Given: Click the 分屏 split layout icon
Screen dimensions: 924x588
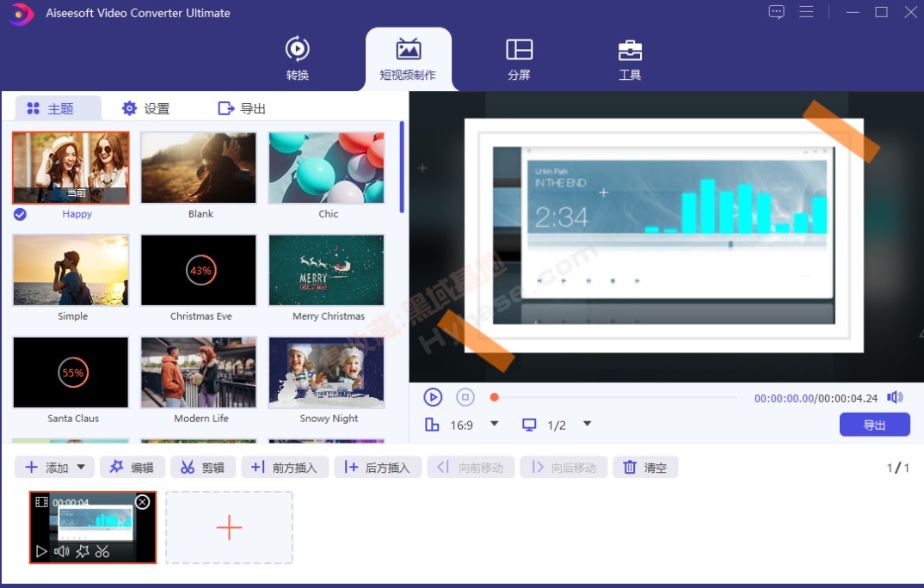Looking at the screenshot, I should pyautogui.click(x=519, y=50).
